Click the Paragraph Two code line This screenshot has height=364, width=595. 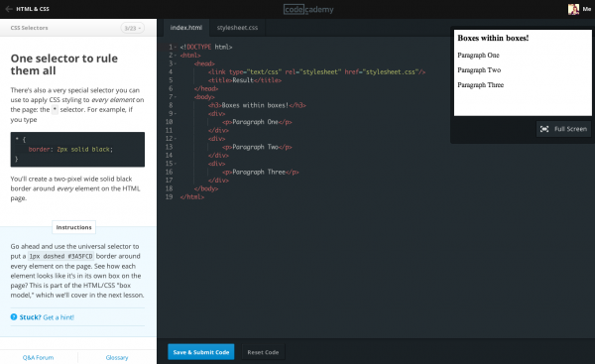[257, 147]
